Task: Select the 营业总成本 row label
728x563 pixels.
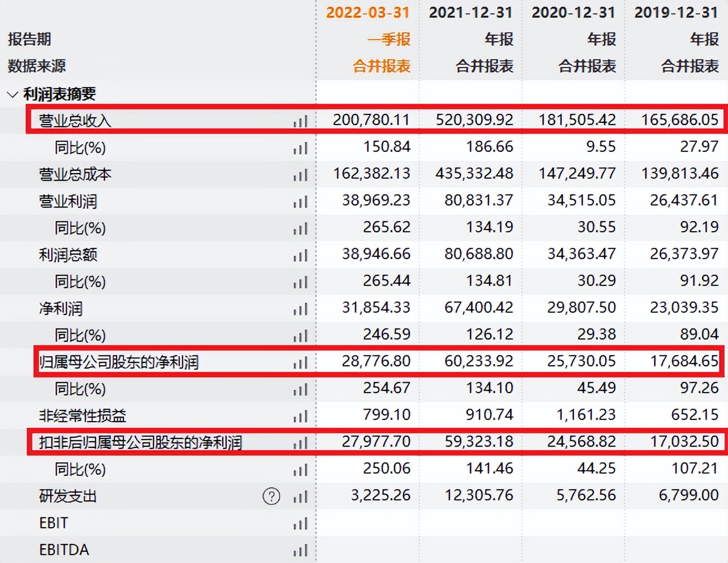Action: [75, 174]
